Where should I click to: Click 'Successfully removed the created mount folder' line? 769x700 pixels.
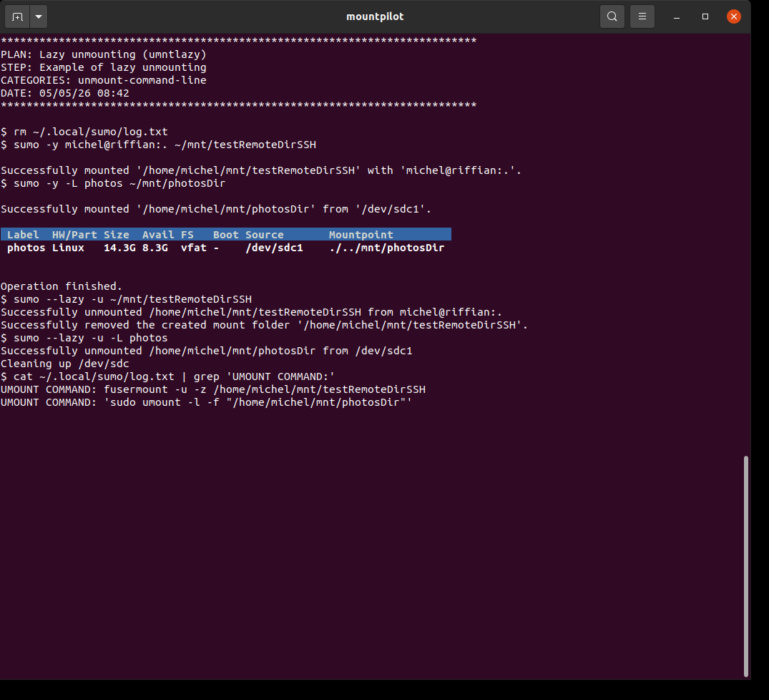point(265,325)
